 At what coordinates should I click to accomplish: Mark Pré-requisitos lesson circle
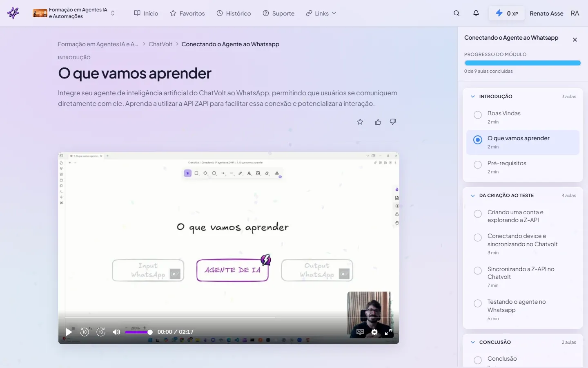pos(478,165)
